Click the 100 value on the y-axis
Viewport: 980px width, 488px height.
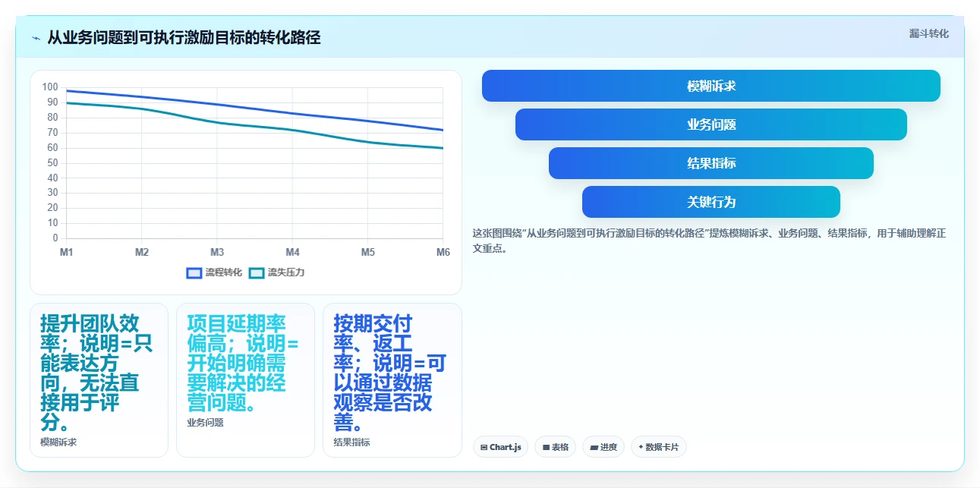click(x=50, y=87)
